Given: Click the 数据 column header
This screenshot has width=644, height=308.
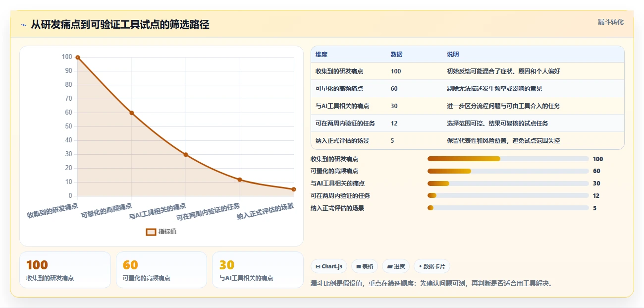Looking at the screenshot, I should pos(396,55).
